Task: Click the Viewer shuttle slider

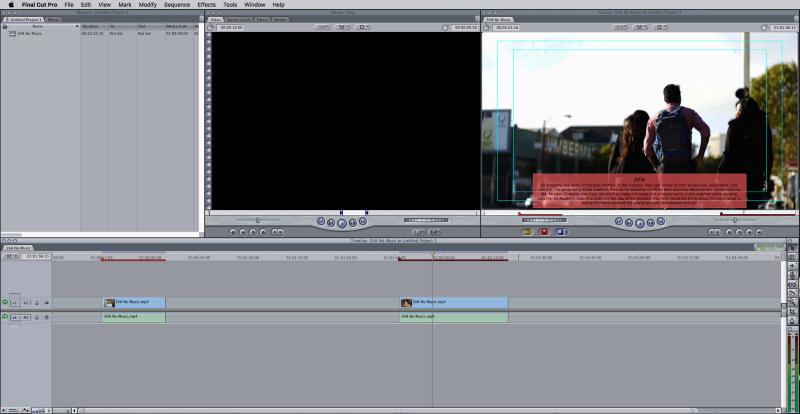Action: pos(258,220)
